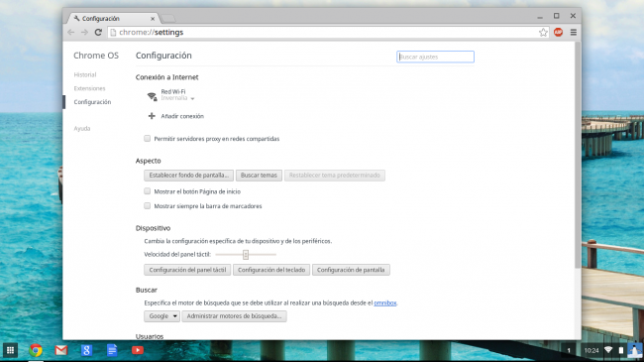
Task: Open Configuración del teclado
Action: click(x=271, y=270)
